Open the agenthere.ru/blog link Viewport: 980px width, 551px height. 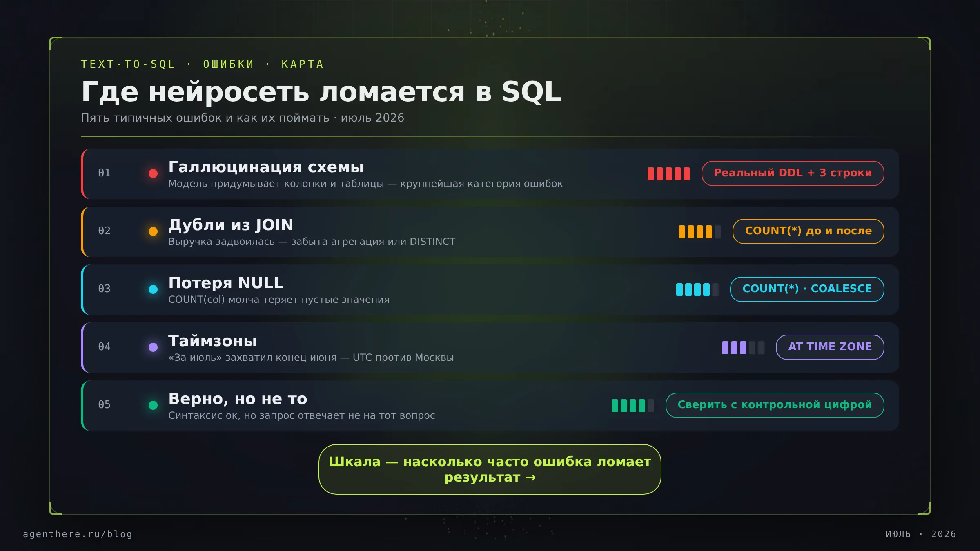78,534
